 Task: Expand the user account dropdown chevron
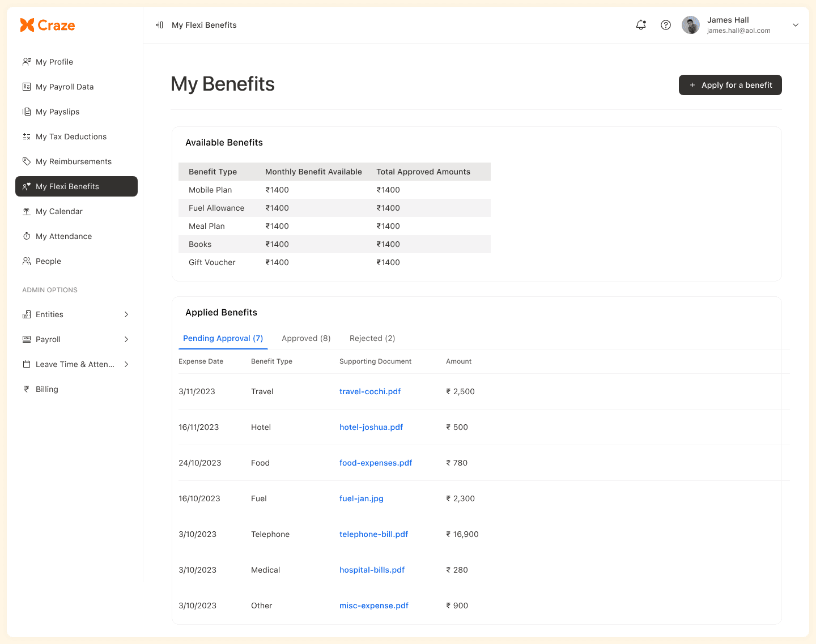[796, 25]
